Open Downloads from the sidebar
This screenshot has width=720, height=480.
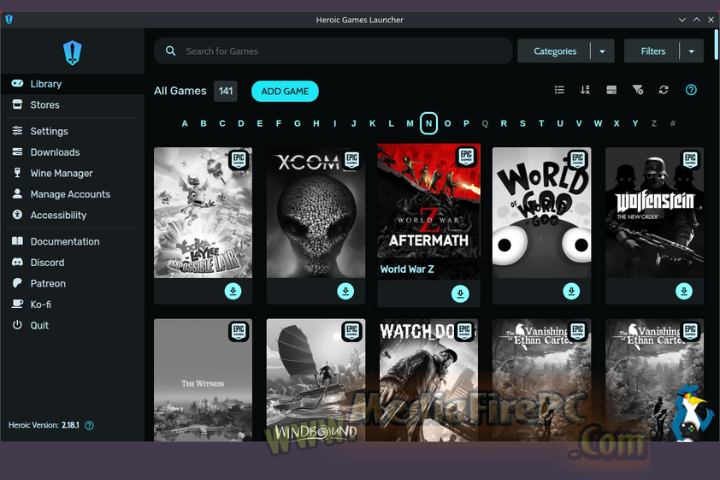pos(73,152)
